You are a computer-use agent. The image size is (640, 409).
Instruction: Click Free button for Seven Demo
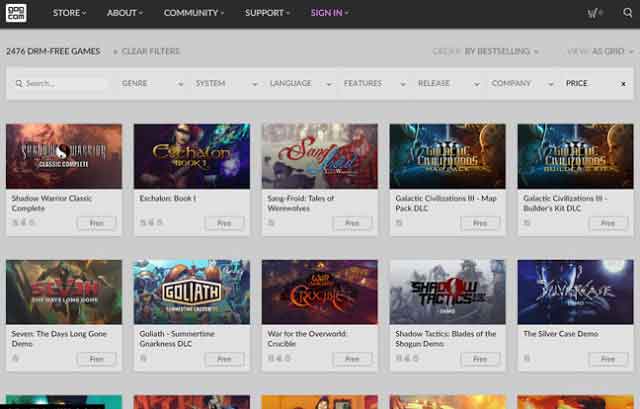[x=96, y=359]
